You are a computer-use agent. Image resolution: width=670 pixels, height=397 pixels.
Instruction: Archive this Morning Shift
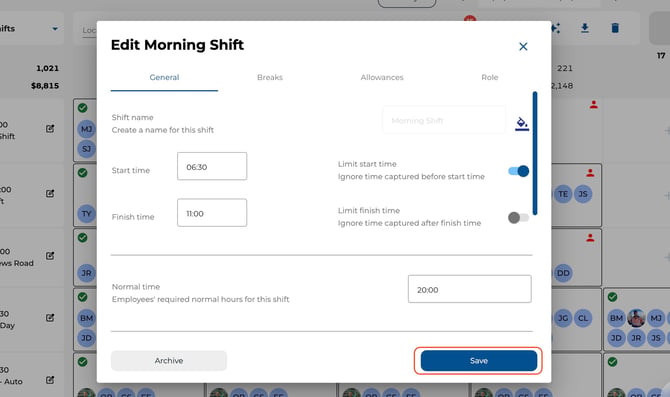[x=169, y=361]
